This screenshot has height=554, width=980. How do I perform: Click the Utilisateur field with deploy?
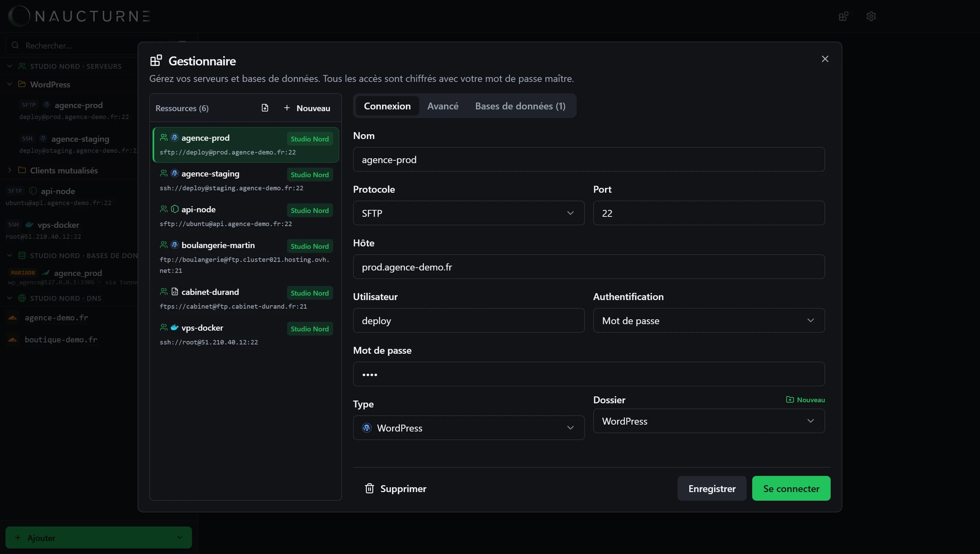pos(468,321)
